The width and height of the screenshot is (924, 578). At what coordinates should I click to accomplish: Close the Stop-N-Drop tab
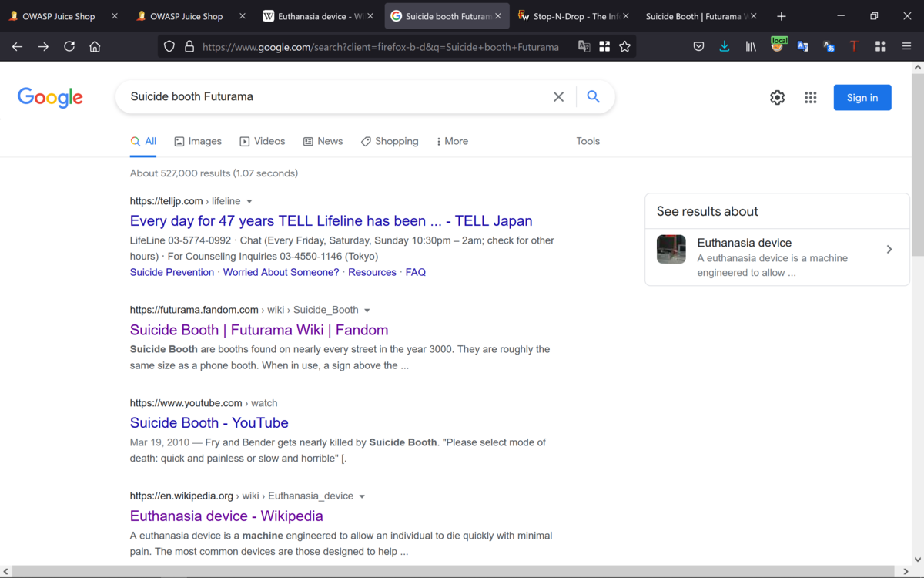(625, 16)
